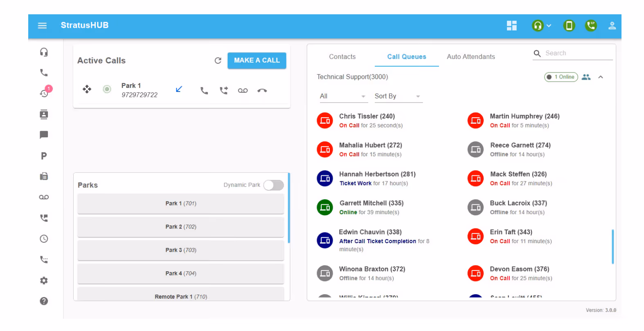Click the contact list scrollbar
The image size is (644, 331).
click(612, 246)
